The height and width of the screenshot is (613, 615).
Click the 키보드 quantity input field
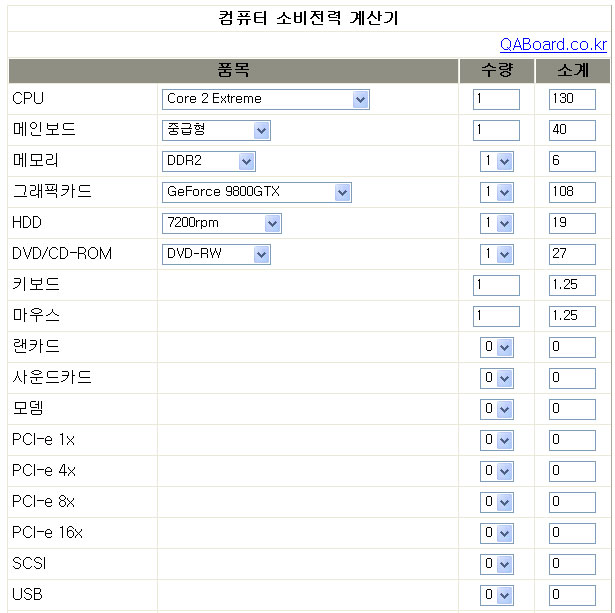[496, 285]
